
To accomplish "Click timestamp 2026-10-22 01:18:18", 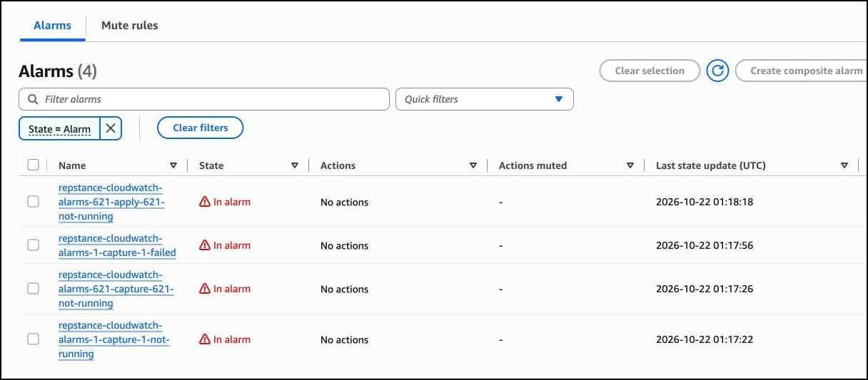I will [705, 202].
